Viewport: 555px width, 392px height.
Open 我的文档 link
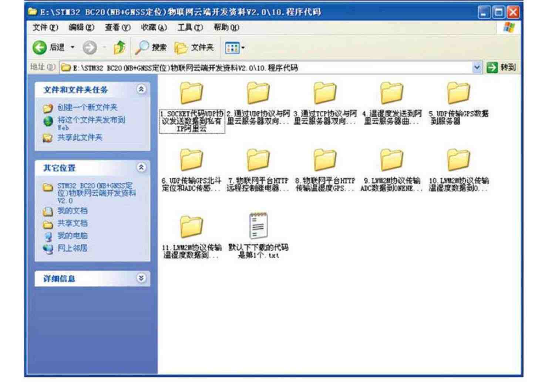[x=73, y=211]
